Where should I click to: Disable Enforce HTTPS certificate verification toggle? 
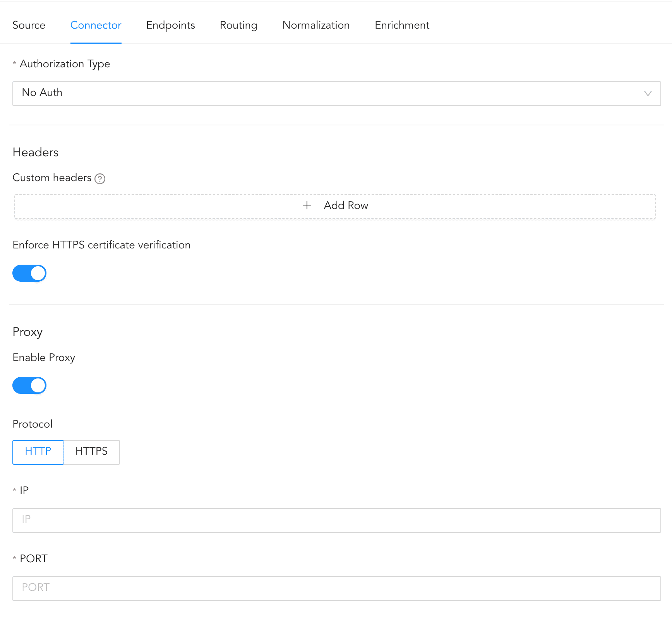tap(29, 273)
